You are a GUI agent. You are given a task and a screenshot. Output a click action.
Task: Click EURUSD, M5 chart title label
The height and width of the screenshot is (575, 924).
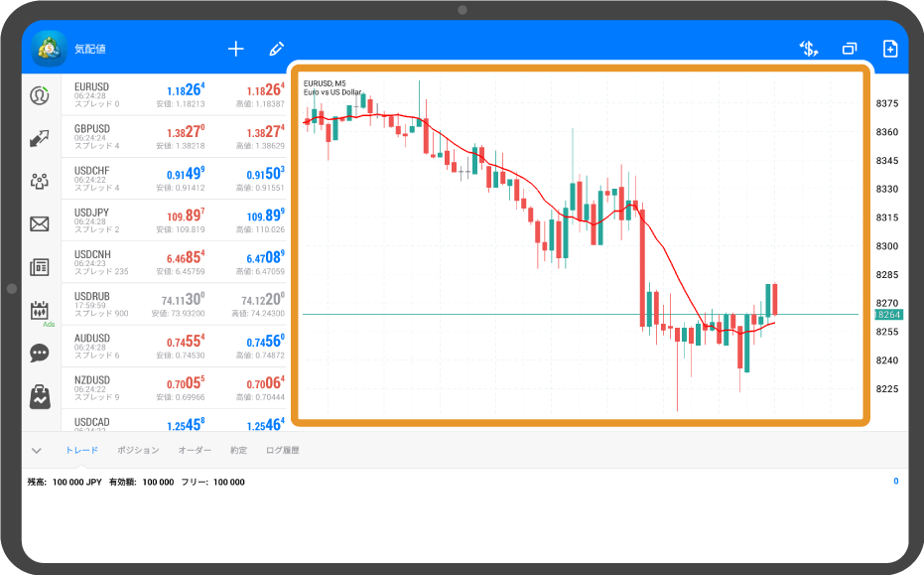pyautogui.click(x=325, y=83)
